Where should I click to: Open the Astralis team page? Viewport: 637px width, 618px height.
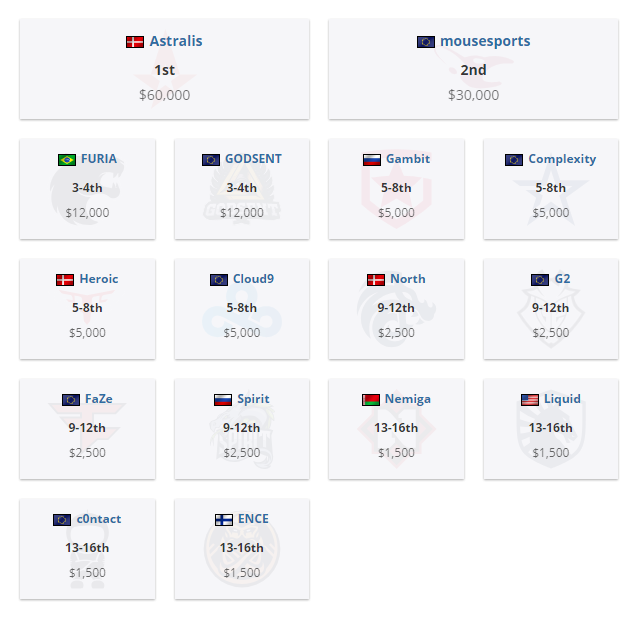tap(176, 41)
